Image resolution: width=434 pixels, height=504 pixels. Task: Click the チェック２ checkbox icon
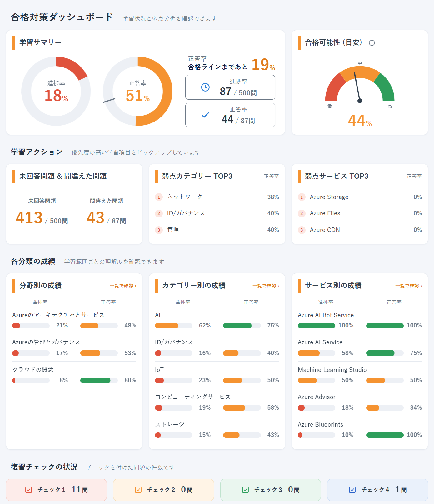[138, 490]
